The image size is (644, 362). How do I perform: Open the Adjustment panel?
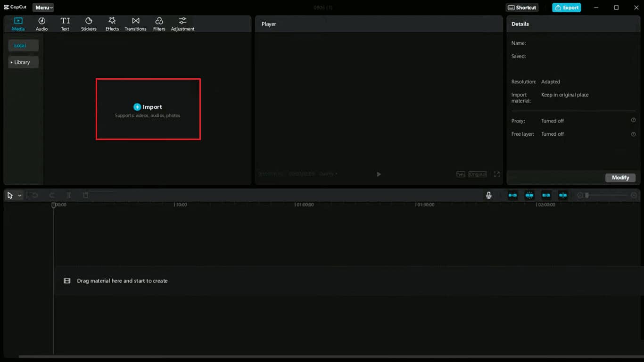coord(182,24)
